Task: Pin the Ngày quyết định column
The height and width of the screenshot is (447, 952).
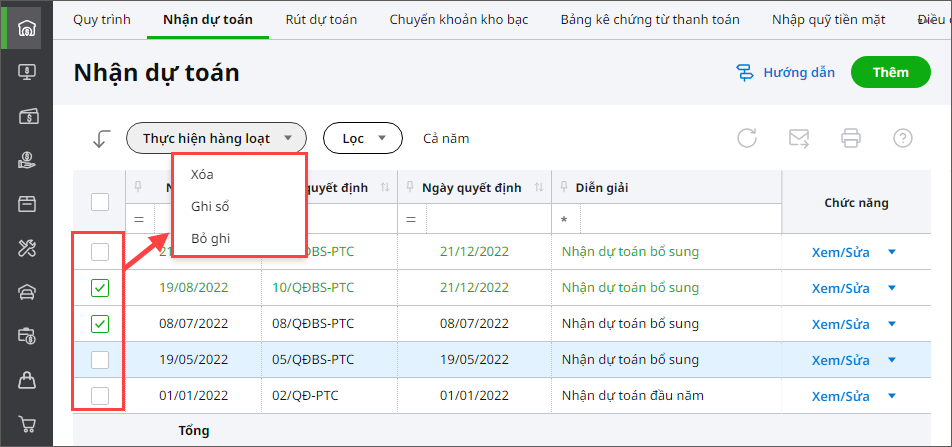Action: (x=411, y=187)
